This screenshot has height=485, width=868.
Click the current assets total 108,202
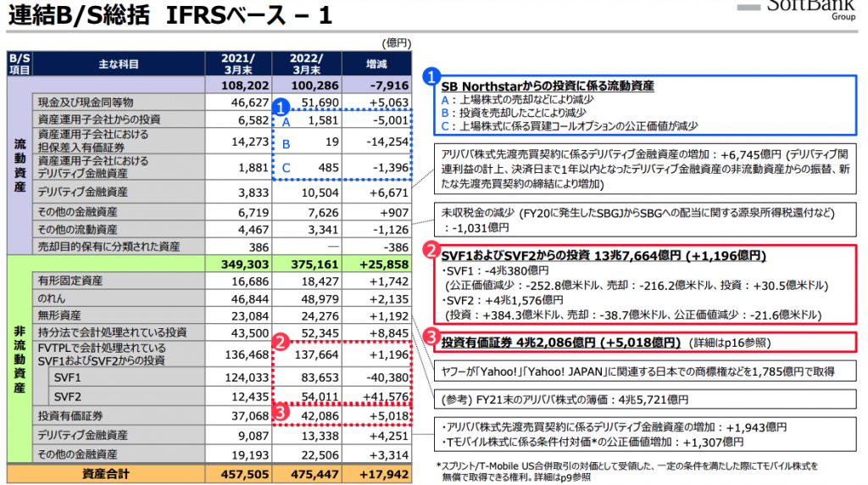[x=245, y=86]
